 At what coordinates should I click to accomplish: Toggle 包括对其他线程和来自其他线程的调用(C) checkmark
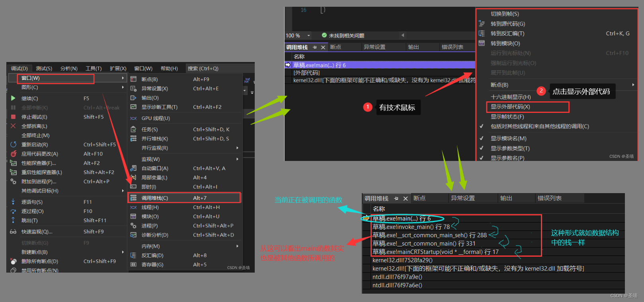tap(482, 126)
